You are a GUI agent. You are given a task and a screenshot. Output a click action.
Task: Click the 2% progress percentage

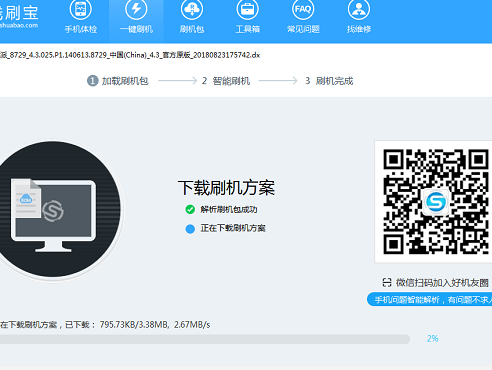point(432,339)
